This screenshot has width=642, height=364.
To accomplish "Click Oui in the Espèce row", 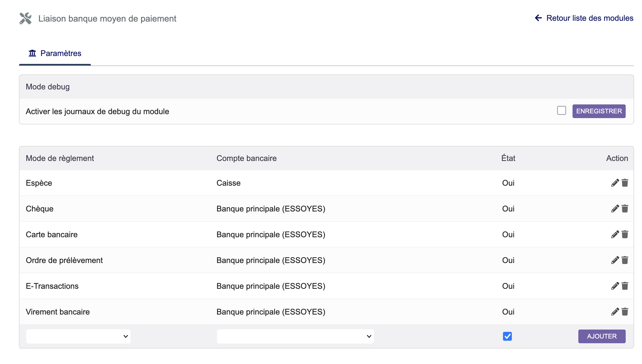I will tap(508, 183).
